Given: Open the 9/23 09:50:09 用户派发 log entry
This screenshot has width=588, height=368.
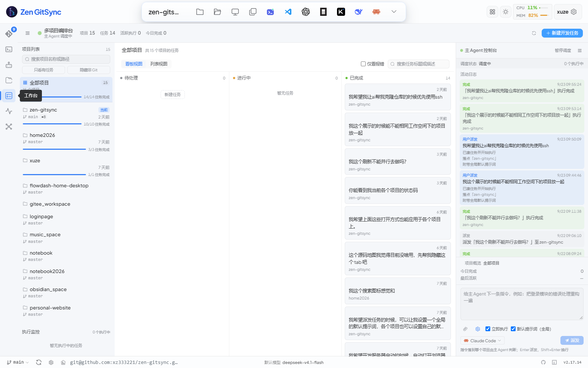Looking at the screenshot, I should click(x=522, y=152).
